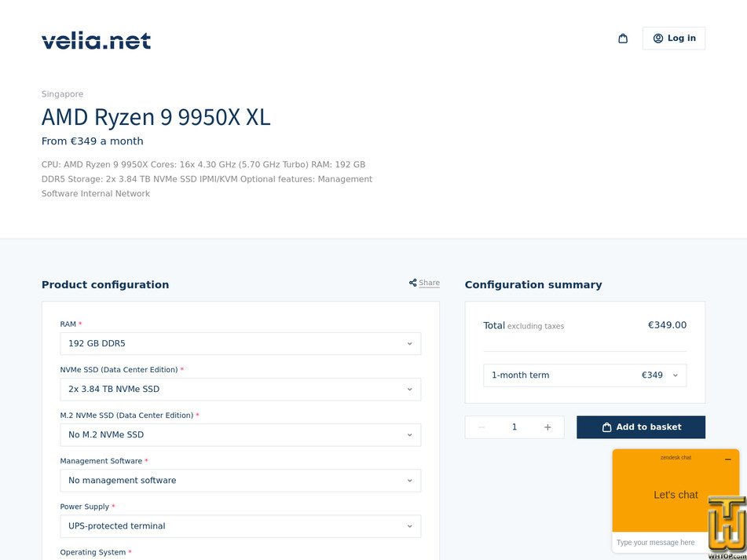Image resolution: width=747 pixels, height=560 pixels.
Task: Expand the Power Supply UPS-protected terminal dropdown
Action: pos(240,526)
